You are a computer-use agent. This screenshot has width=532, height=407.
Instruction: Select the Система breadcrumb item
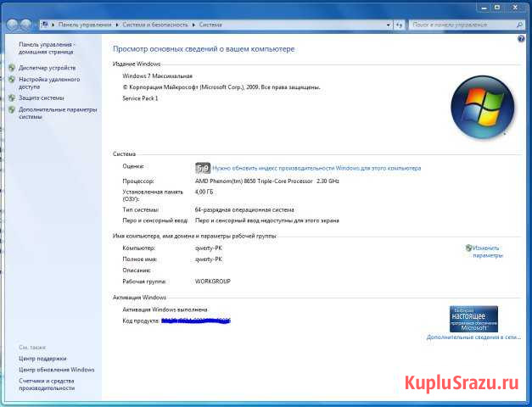tap(210, 25)
